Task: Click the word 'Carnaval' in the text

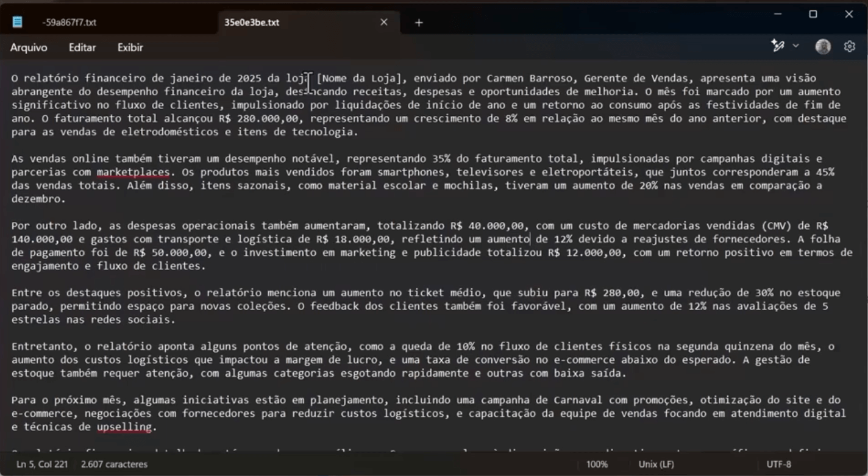Action: coord(578,400)
